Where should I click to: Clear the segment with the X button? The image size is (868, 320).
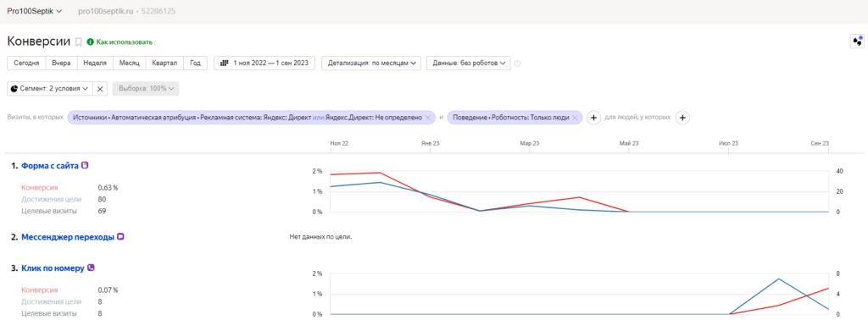[100, 88]
